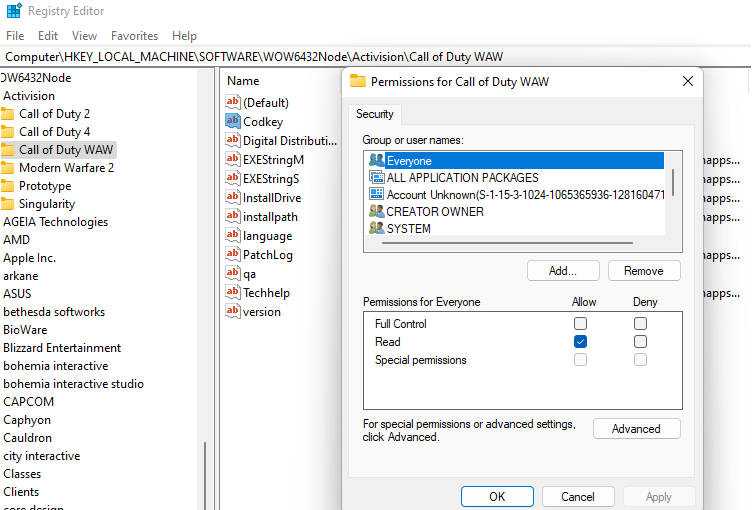
Task: Click the Remove button
Action: click(644, 271)
